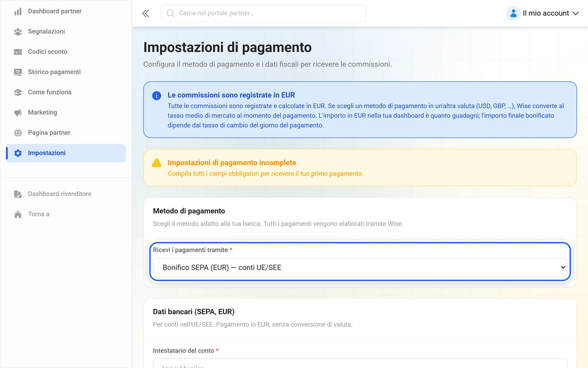Screen dimensions: 588x368
Task: Click the Pagina partner globe icon
Action: click(18, 133)
